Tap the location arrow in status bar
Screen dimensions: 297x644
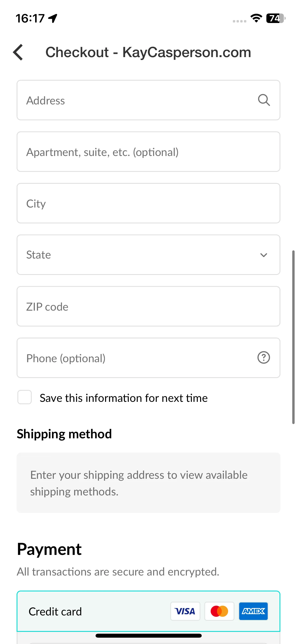(x=53, y=18)
